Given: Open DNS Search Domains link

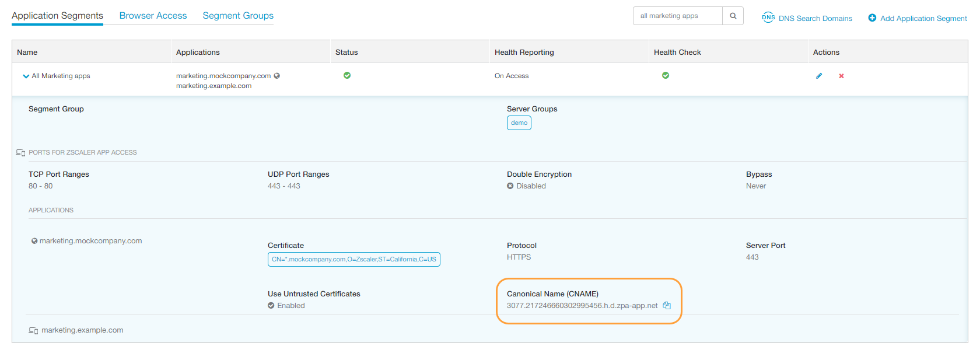Looking at the screenshot, I should click(x=815, y=18).
